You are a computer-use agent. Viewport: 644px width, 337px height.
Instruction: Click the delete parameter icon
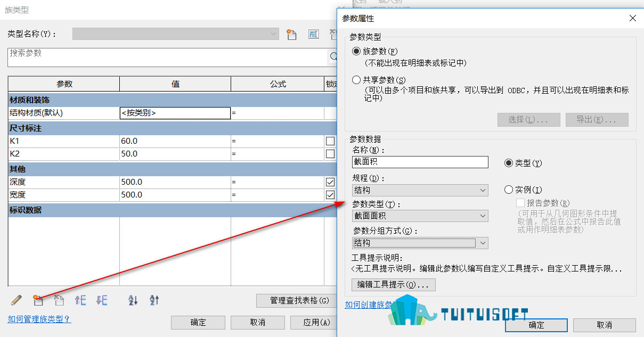point(59,300)
